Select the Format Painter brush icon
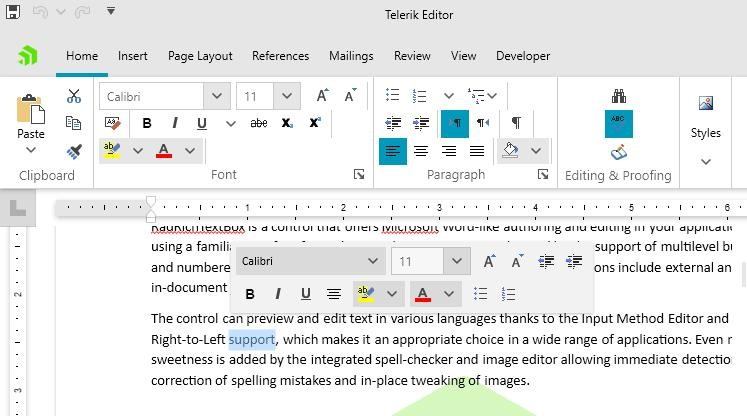 [74, 152]
